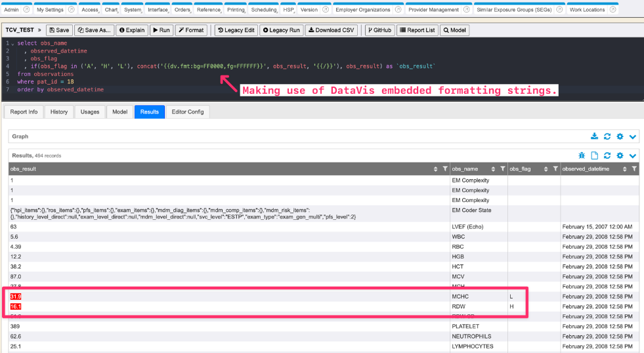Click the MCHC row's red 31.9 cell
This screenshot has height=353, width=644.
coord(16,297)
